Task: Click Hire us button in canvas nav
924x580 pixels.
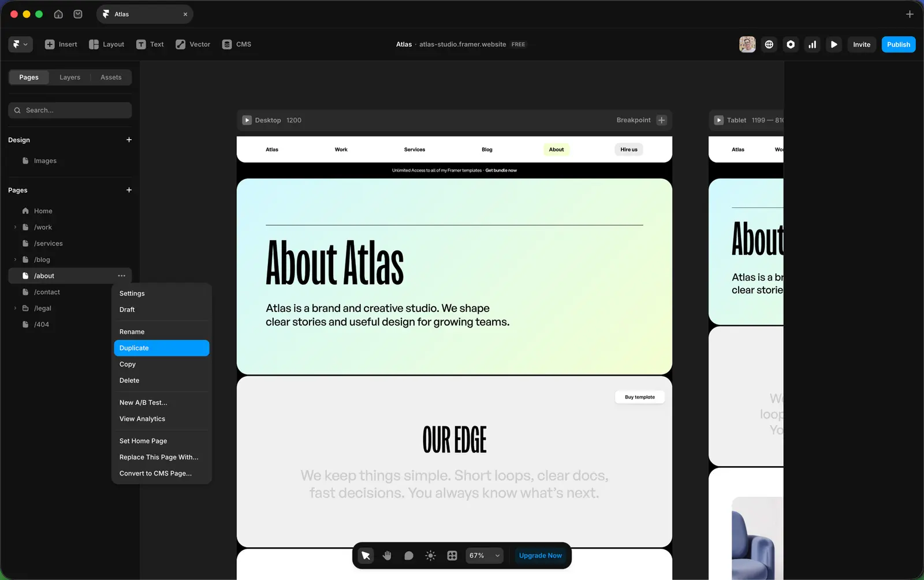Action: 629,150
